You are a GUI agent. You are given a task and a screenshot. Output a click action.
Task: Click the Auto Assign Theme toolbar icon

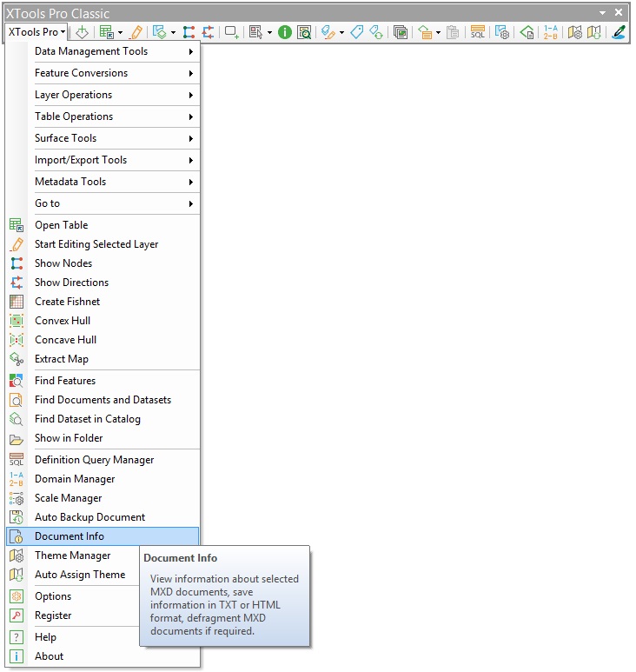tap(594, 32)
